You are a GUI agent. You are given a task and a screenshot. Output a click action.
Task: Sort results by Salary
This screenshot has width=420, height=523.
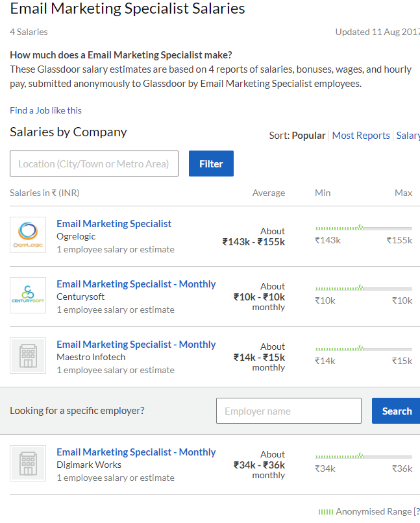point(408,135)
